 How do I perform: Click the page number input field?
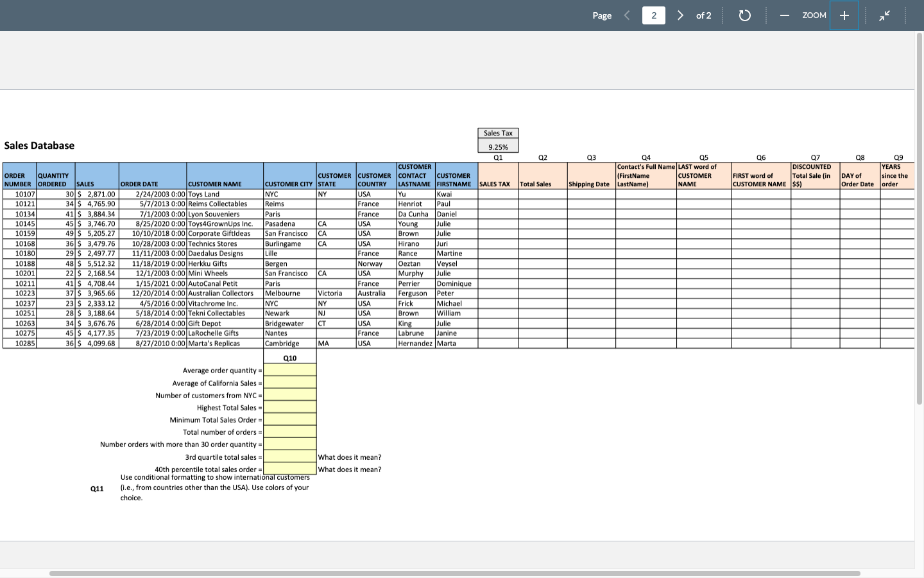click(654, 15)
